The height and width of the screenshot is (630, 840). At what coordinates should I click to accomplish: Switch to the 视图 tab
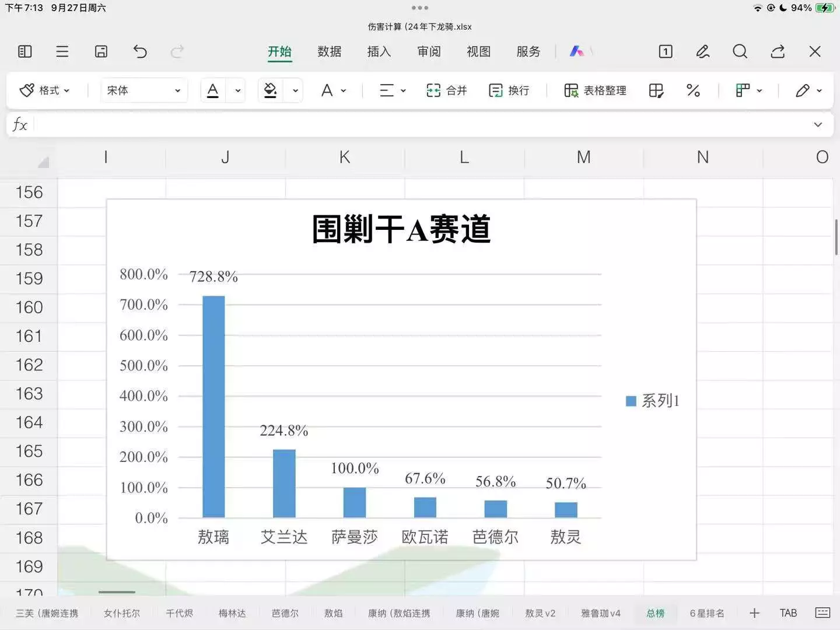(x=479, y=51)
